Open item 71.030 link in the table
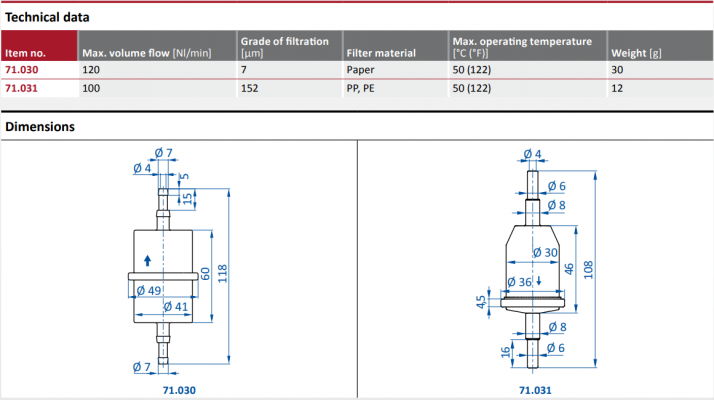The width and height of the screenshot is (714, 400). click(x=21, y=71)
